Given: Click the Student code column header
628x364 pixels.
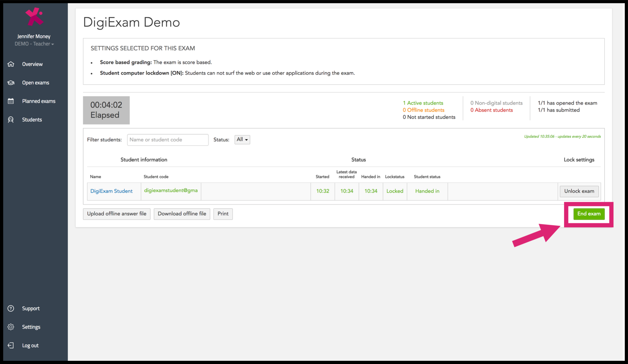Looking at the screenshot, I should (156, 177).
